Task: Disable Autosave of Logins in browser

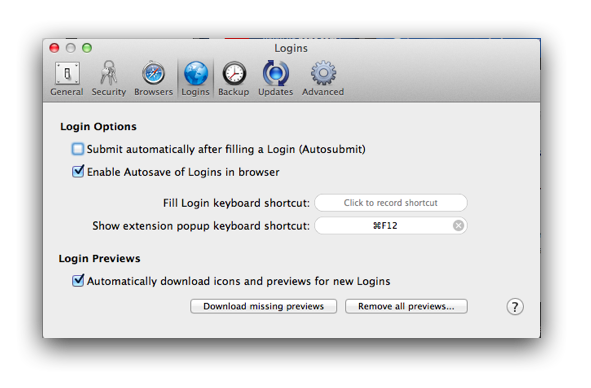Action: pos(78,172)
